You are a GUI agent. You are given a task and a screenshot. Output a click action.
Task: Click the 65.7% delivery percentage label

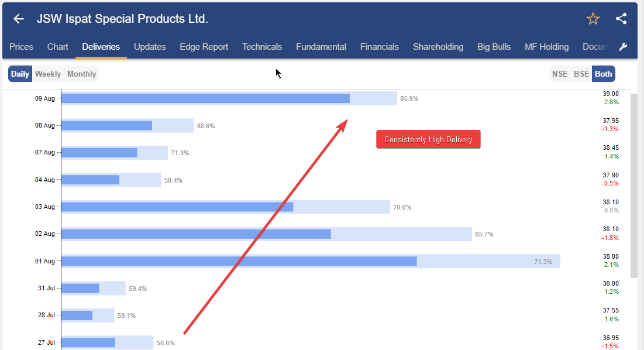(484, 234)
